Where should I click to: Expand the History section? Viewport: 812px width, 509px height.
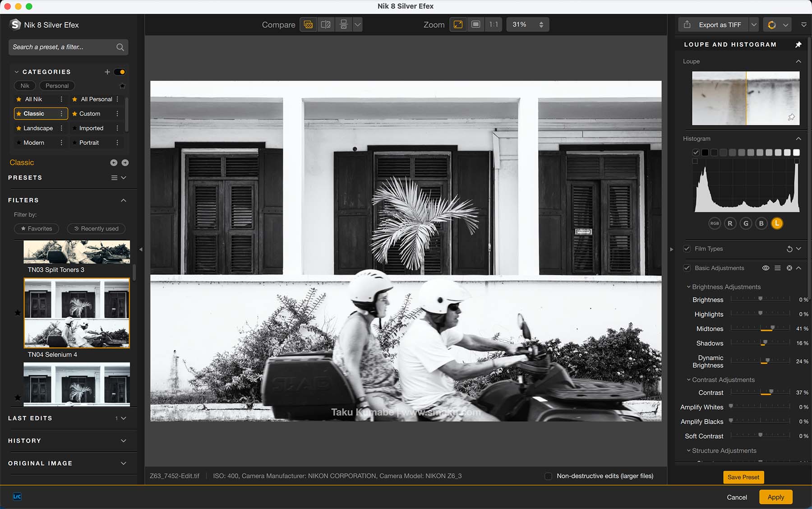[123, 441]
